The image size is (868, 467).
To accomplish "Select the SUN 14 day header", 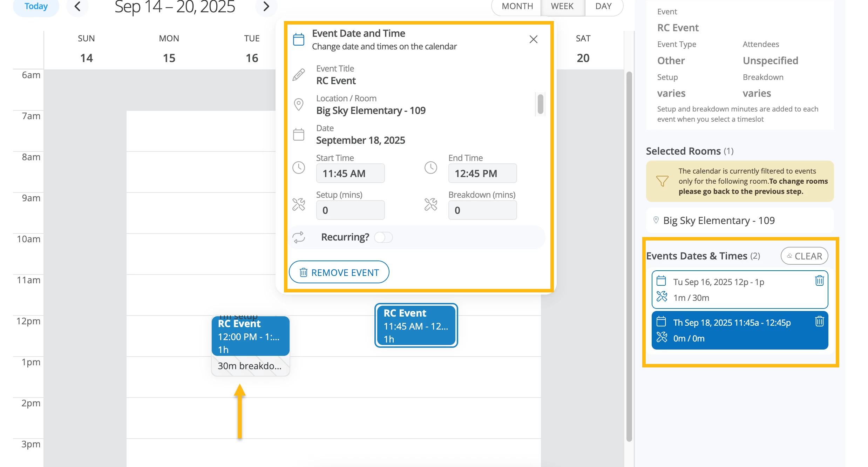I will pos(86,49).
